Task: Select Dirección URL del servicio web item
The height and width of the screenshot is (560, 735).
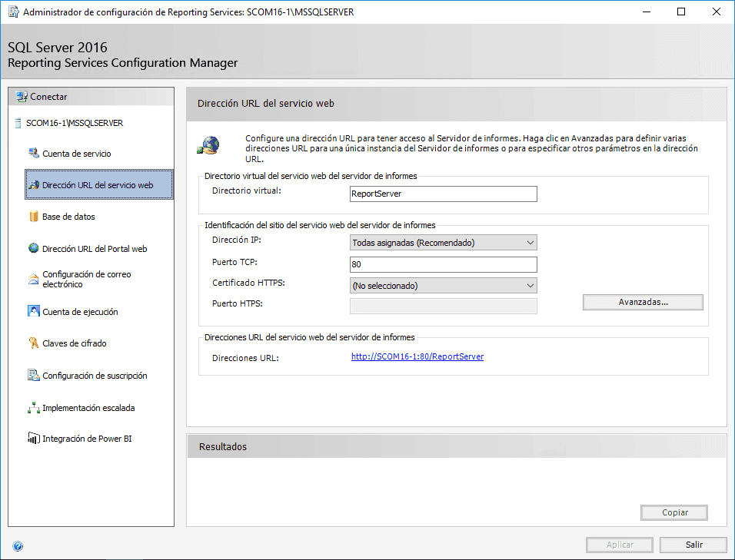Action: [x=99, y=185]
